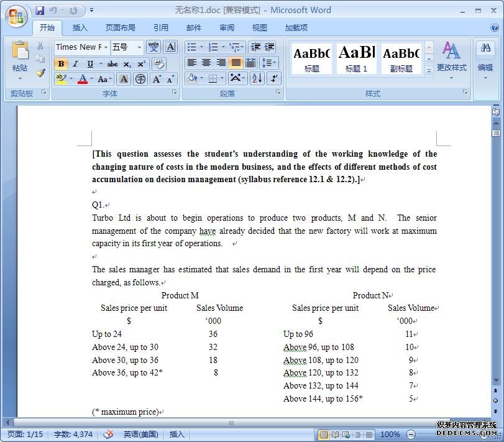The height and width of the screenshot is (442, 504).
Task: Click the Grow Font icon
Action: (x=157, y=79)
